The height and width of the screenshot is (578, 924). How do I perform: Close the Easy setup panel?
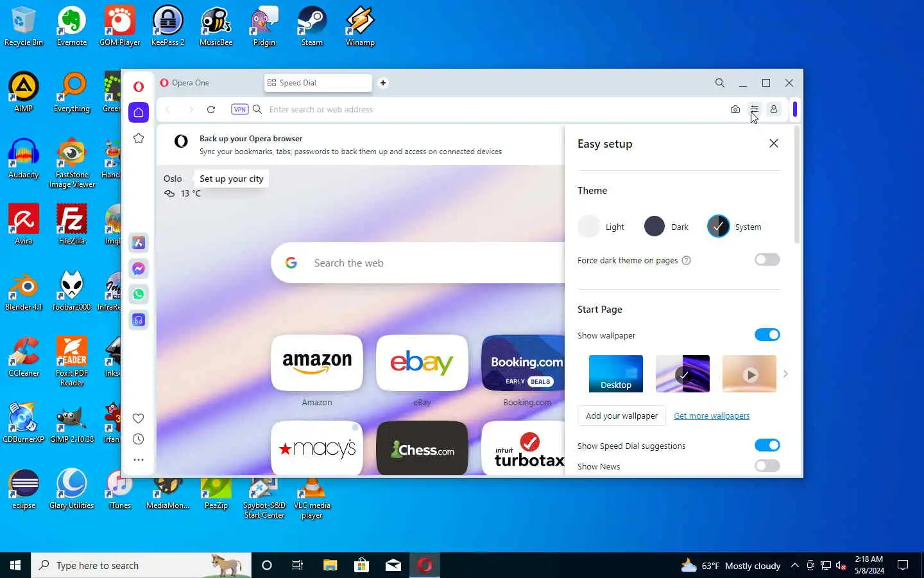(x=774, y=143)
